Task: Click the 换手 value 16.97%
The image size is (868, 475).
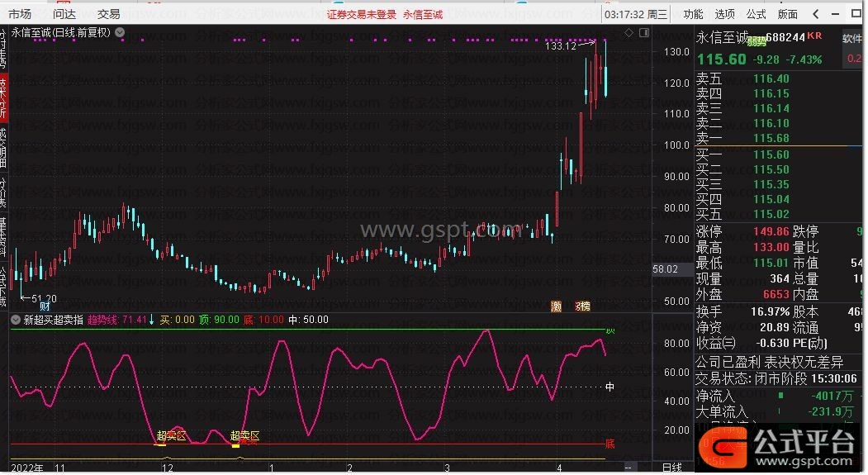Action: tap(770, 311)
